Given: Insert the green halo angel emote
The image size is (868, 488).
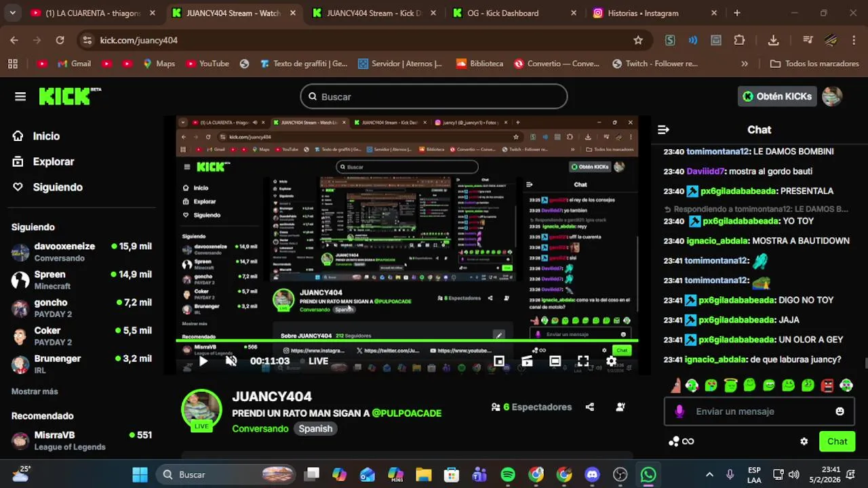Looking at the screenshot, I should pos(730,386).
